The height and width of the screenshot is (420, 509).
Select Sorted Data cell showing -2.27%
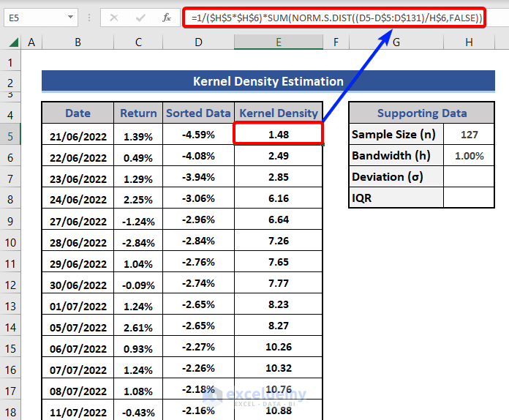[x=198, y=347]
